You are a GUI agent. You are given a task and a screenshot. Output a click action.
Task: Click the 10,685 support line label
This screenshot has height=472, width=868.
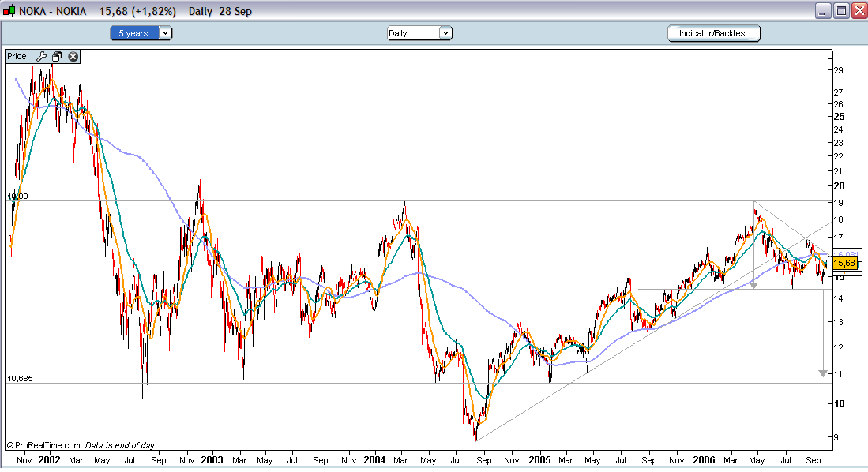click(x=20, y=379)
